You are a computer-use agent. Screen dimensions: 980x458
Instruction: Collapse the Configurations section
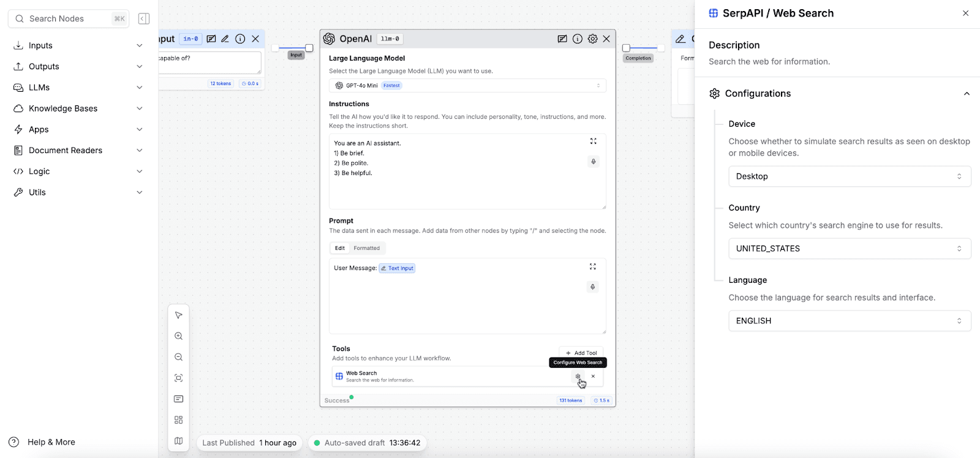pos(967,94)
